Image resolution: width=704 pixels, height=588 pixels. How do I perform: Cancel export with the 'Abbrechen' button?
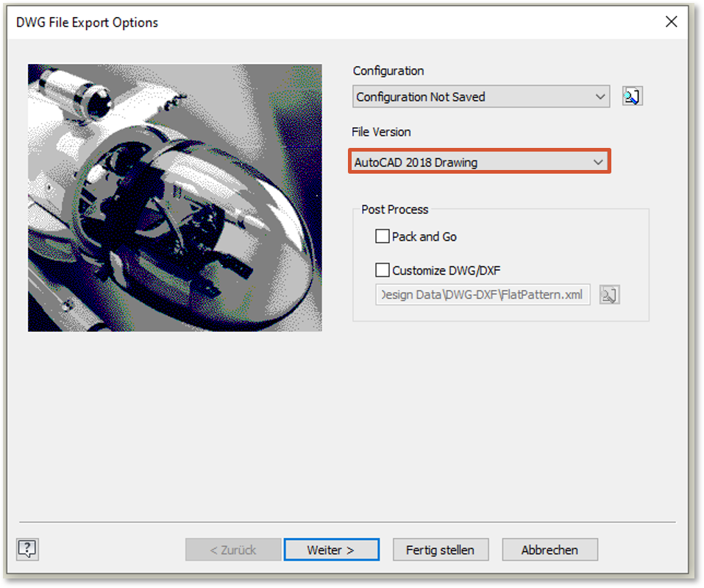point(550,550)
